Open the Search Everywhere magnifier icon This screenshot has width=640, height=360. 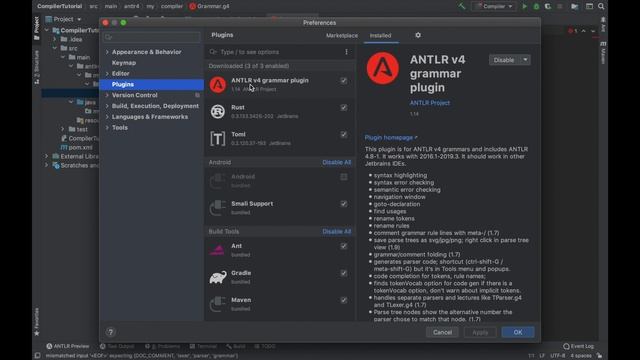[x=601, y=7]
